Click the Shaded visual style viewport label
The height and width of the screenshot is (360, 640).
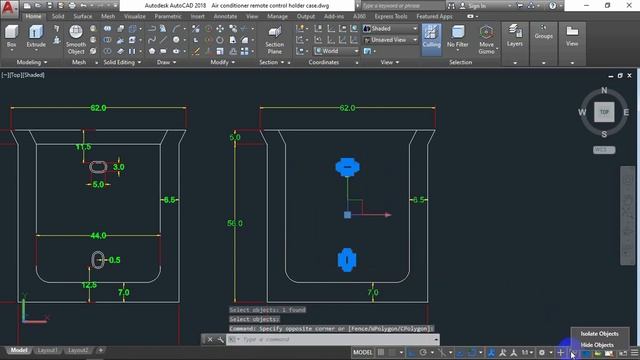[33, 75]
